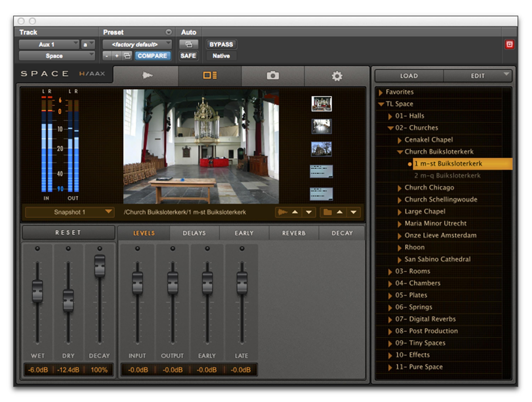This screenshot has width=532, height=402.
Task: Go to next folder down arrow
Action: 353,212
